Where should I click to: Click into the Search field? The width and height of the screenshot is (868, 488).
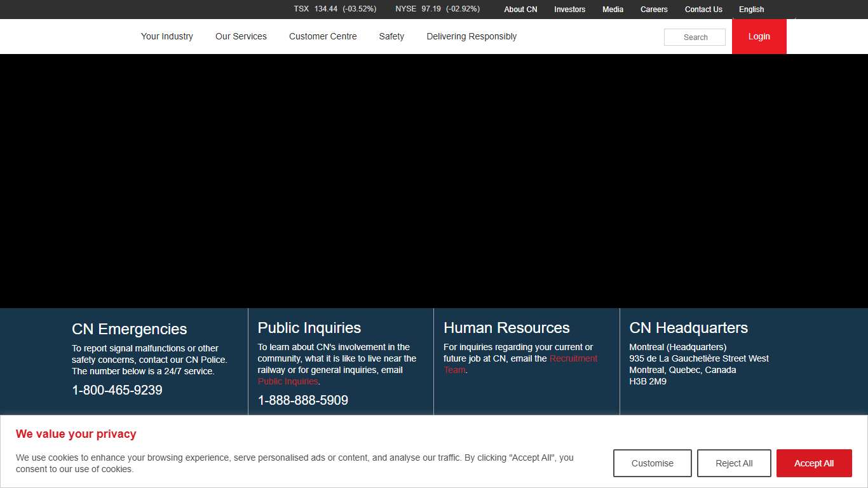695,37
